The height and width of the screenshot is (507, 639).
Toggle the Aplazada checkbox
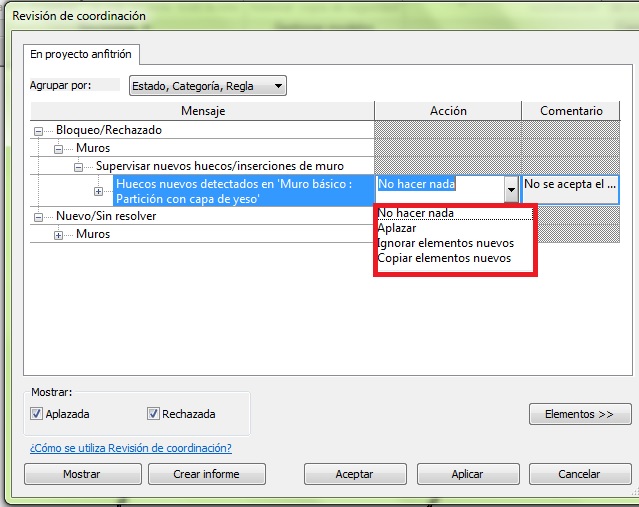(x=37, y=414)
